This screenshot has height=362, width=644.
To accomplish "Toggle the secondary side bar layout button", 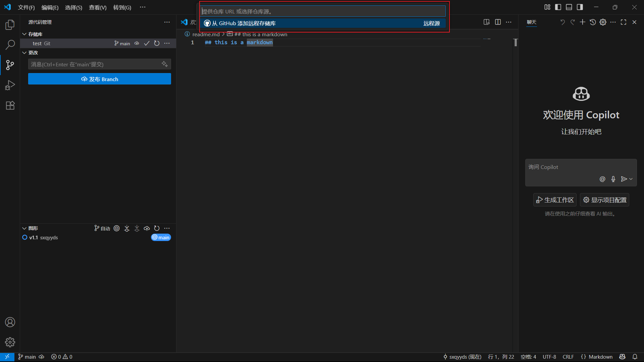I will pos(580,7).
